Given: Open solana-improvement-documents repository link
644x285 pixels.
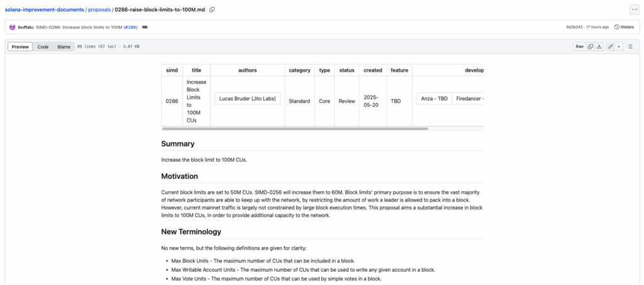Looking at the screenshot, I should point(45,9).
